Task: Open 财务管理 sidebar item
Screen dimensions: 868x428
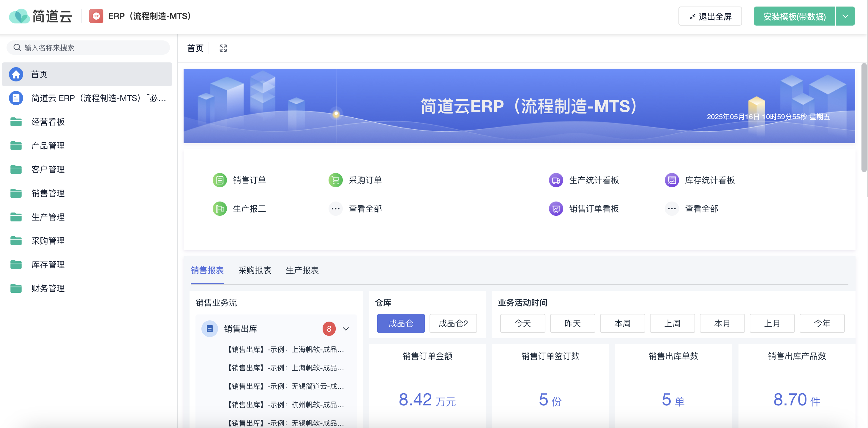Action: [87, 288]
